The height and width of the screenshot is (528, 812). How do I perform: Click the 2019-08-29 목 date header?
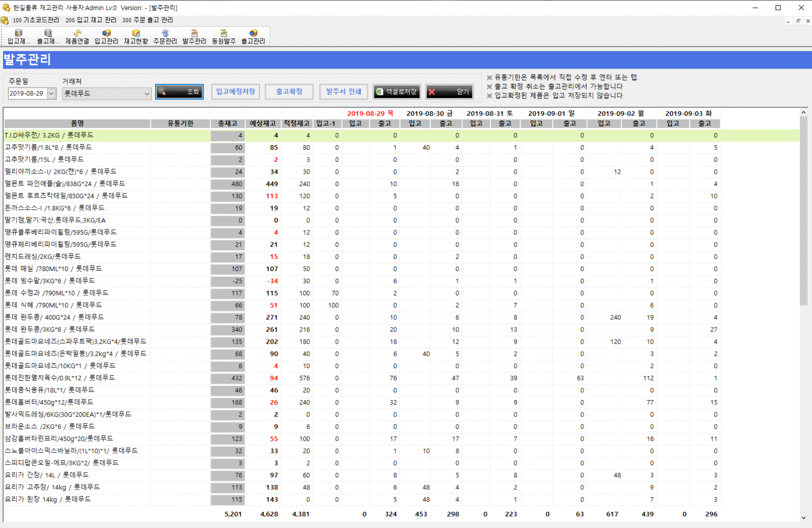coord(370,113)
